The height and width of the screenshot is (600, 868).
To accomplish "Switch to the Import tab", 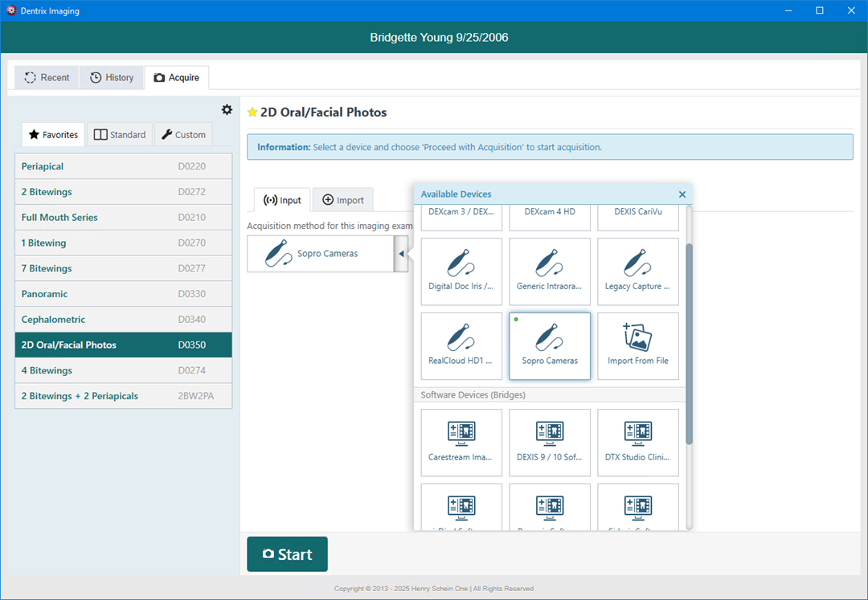I will pyautogui.click(x=342, y=200).
